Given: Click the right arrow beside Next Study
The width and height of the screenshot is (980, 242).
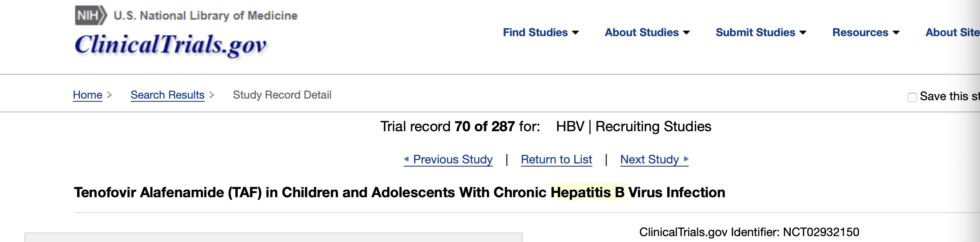Looking at the screenshot, I should pyautogui.click(x=686, y=159).
